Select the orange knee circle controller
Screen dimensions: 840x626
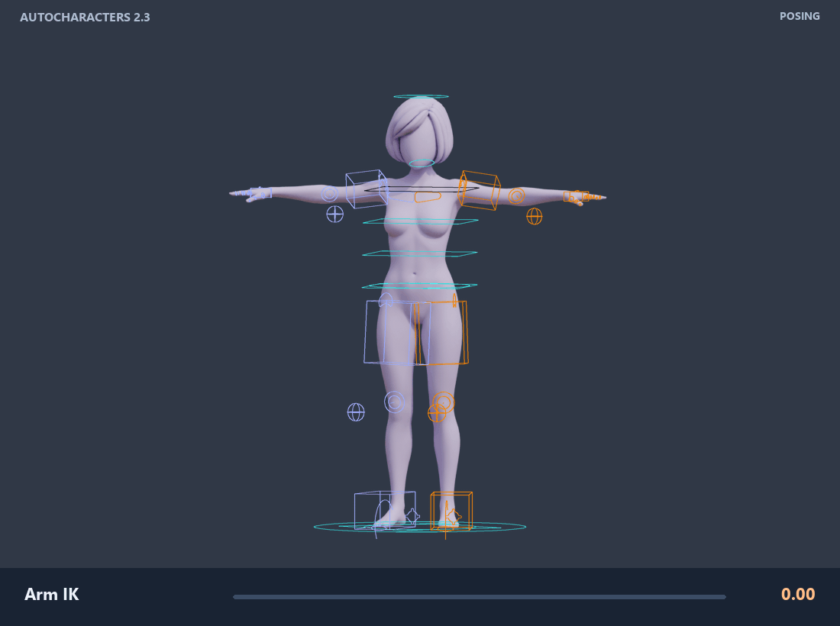444,402
